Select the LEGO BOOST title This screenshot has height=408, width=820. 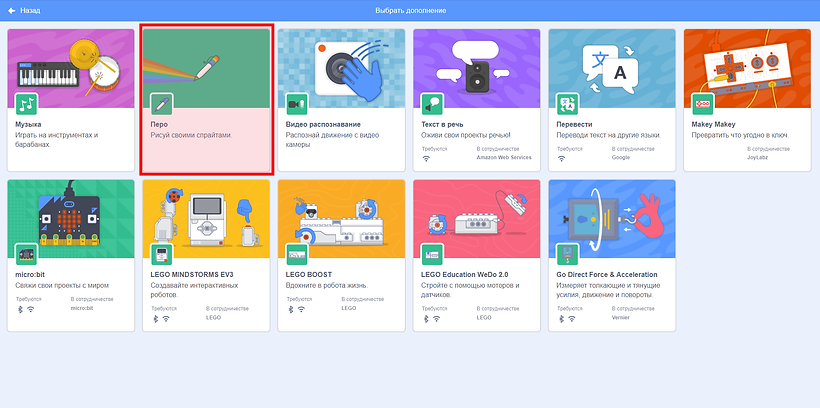click(x=309, y=275)
